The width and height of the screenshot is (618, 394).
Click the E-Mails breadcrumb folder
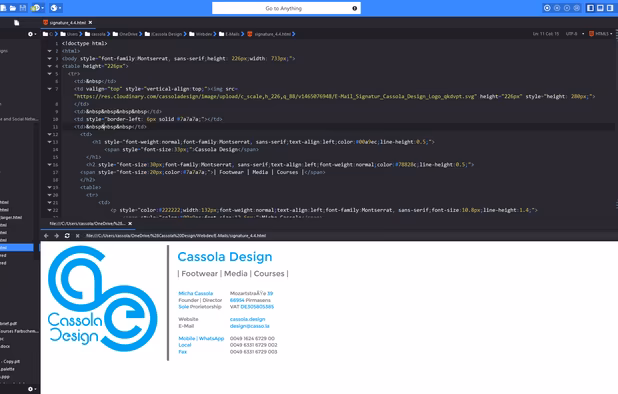coord(229,34)
